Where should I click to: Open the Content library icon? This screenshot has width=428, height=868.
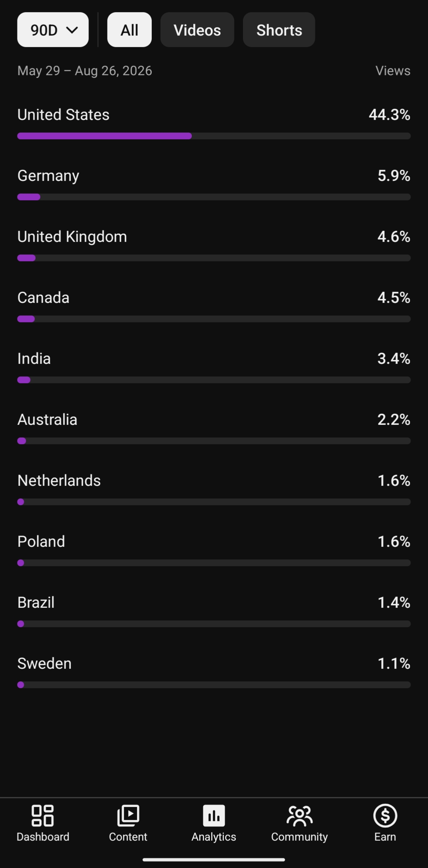[128, 816]
